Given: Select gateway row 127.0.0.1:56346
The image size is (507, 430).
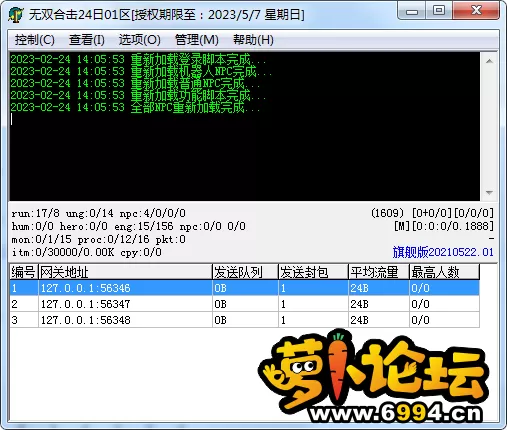Looking at the screenshot, I should click(245, 288).
